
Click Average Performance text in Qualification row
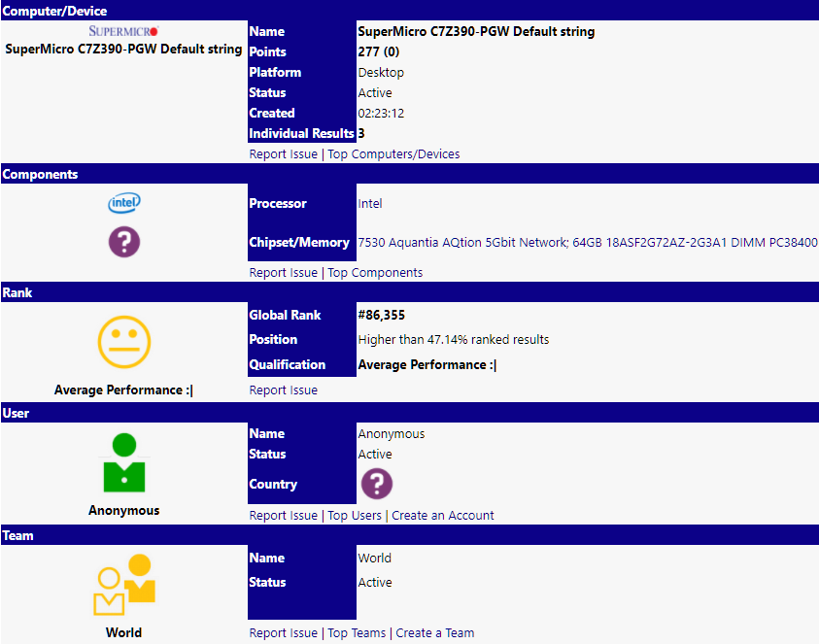click(x=427, y=364)
